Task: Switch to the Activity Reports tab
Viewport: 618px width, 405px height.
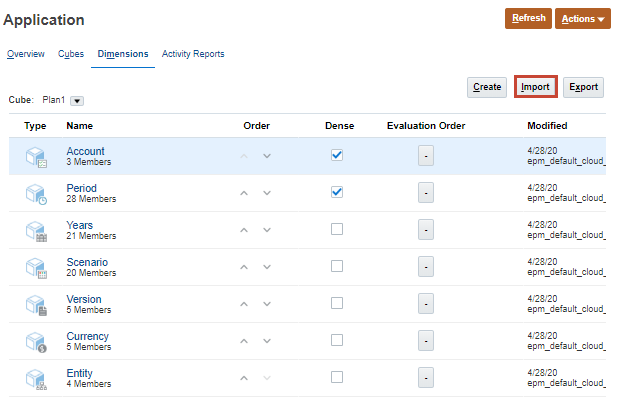Action: click(x=193, y=54)
